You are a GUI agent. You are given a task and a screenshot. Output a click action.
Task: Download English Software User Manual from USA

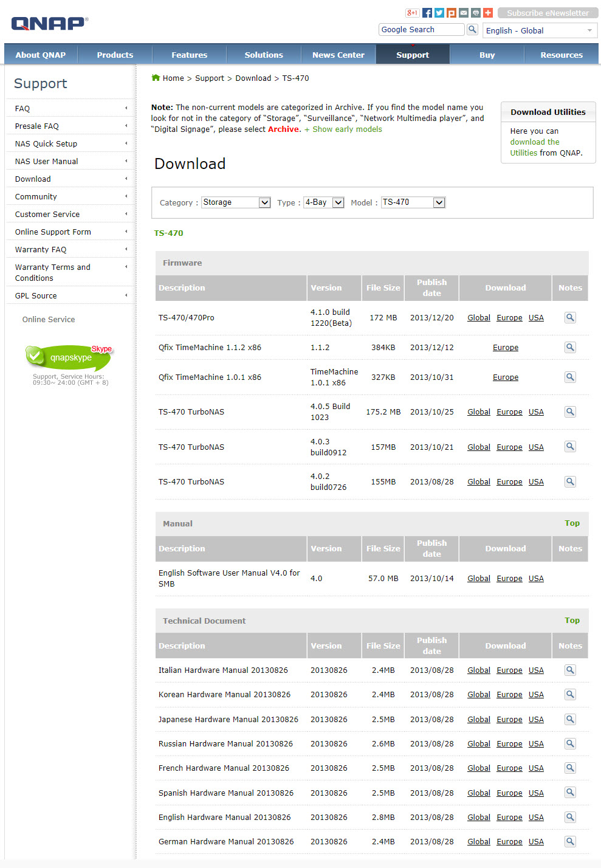tap(536, 578)
